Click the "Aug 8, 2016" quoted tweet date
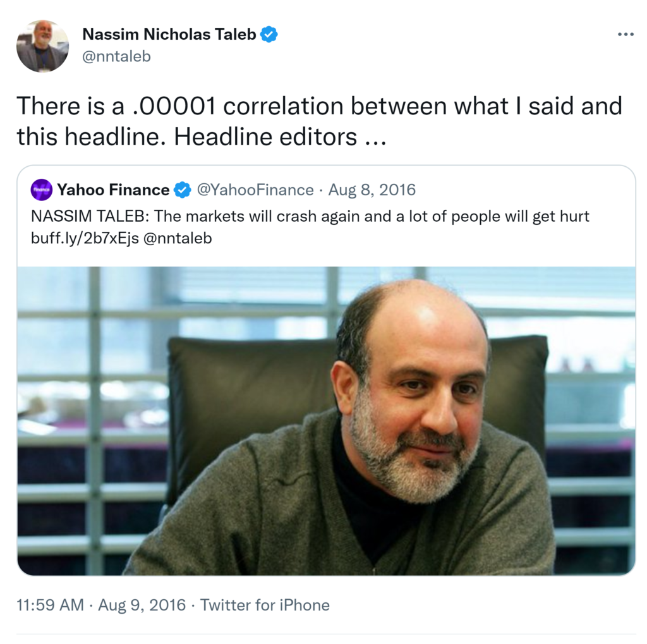The height and width of the screenshot is (644, 647). [372, 190]
